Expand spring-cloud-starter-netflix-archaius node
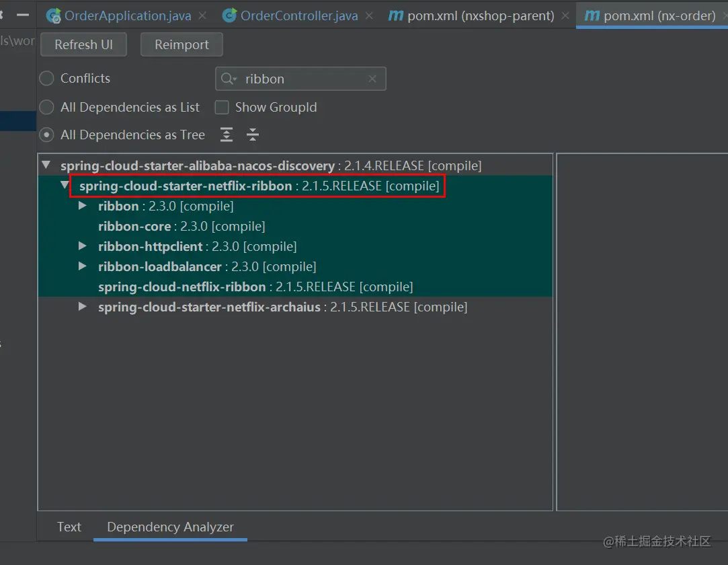This screenshot has height=565, width=728. [x=83, y=307]
